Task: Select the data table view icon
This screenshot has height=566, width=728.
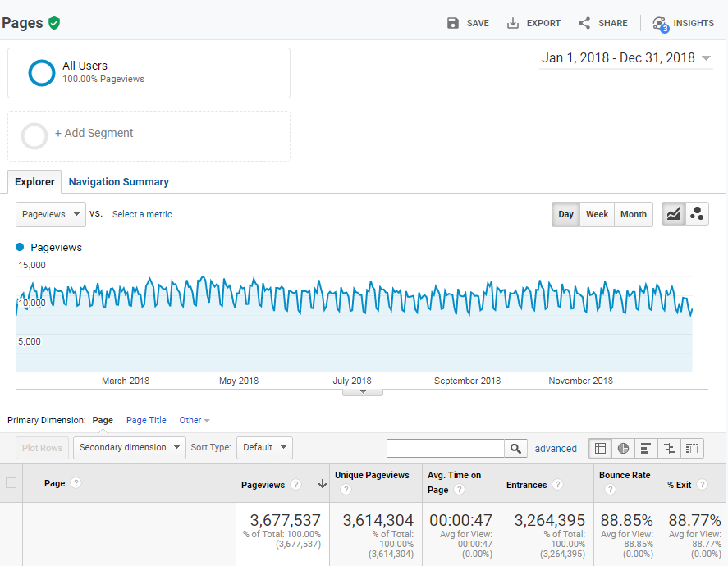Action: pyautogui.click(x=600, y=448)
